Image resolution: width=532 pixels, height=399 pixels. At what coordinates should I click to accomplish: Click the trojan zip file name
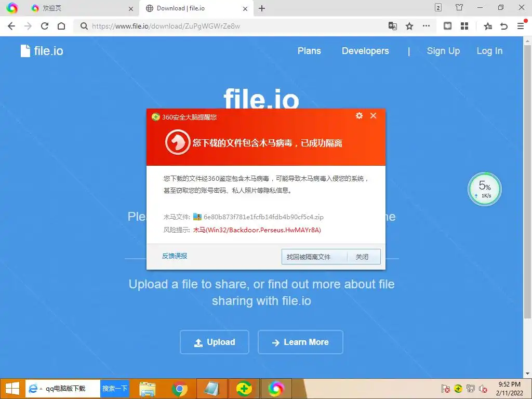[x=263, y=217]
